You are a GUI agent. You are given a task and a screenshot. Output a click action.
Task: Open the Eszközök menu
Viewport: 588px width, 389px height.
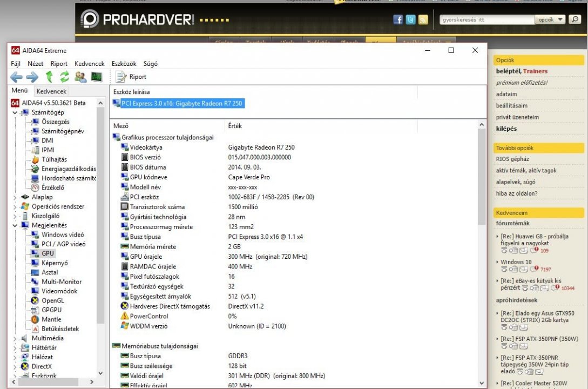[124, 63]
